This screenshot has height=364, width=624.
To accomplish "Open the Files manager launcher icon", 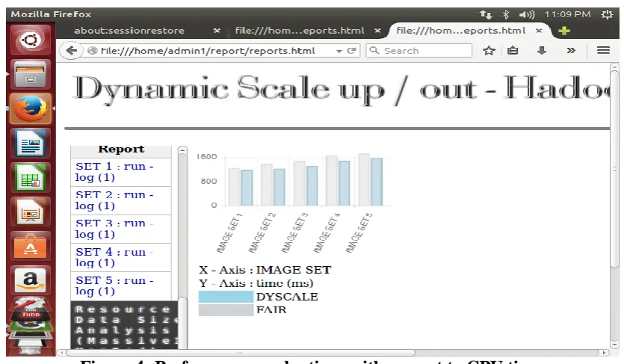I will (x=31, y=74).
